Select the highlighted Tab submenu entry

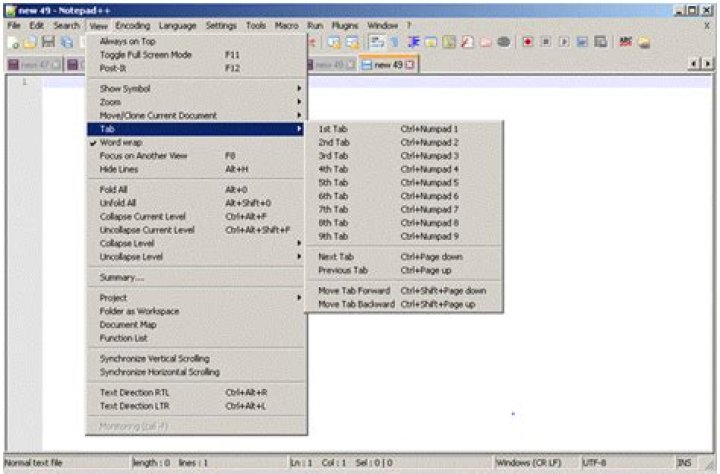(197, 129)
